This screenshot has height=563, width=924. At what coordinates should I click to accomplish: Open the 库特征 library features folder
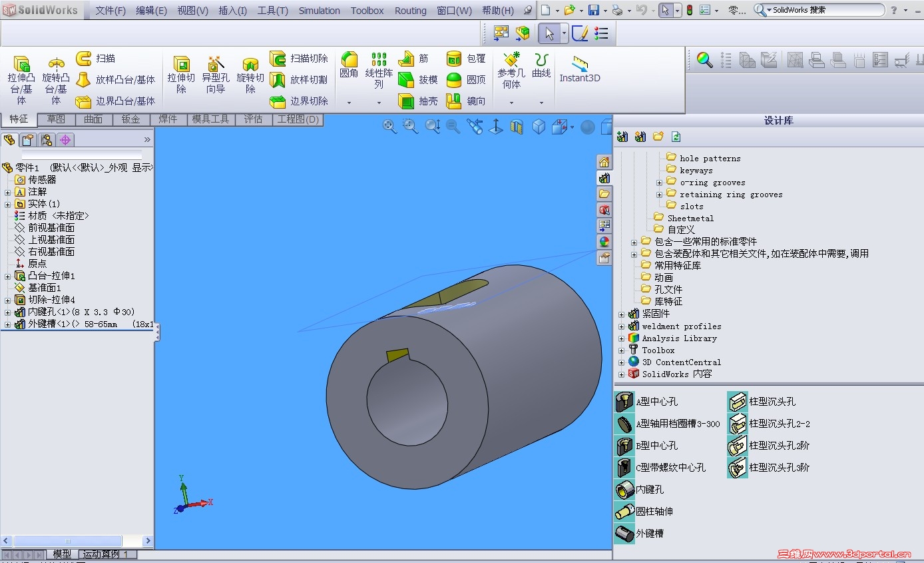(x=662, y=302)
